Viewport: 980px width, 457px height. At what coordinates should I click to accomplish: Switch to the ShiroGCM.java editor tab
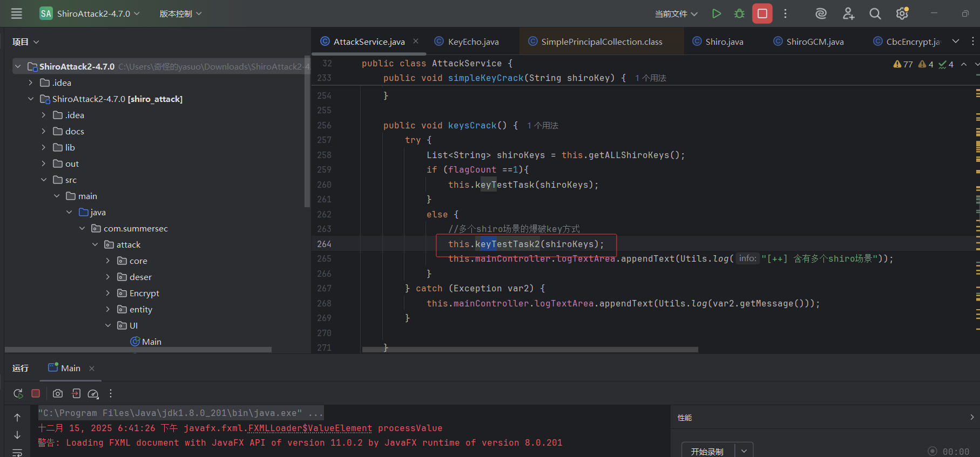click(x=814, y=42)
